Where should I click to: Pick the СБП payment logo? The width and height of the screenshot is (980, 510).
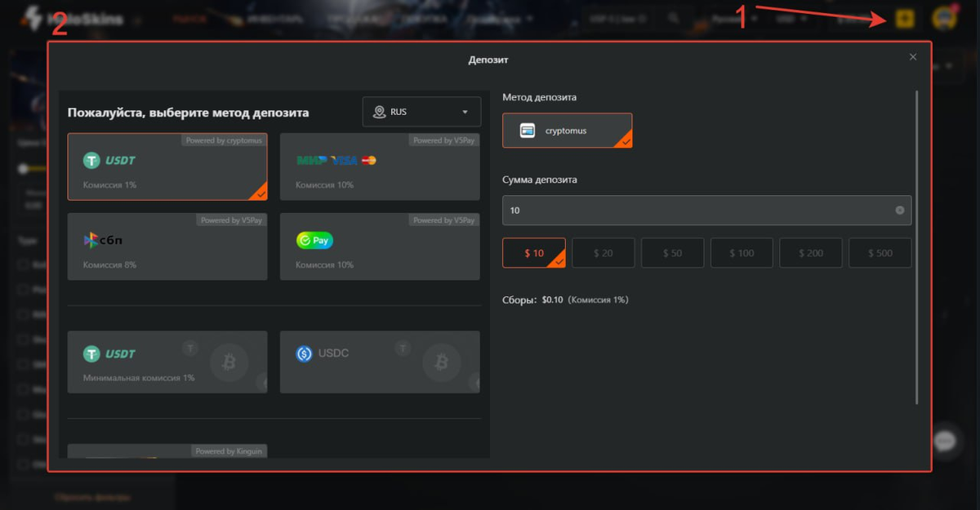coord(103,240)
